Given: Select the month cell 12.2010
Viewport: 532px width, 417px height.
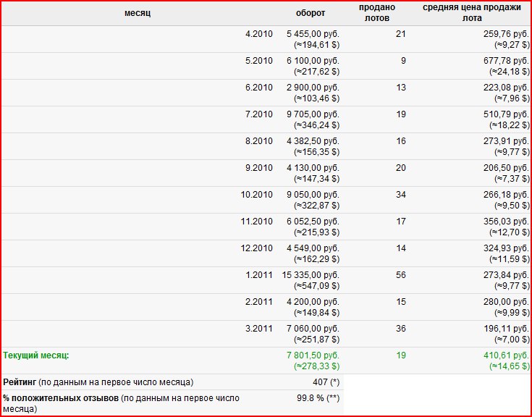Looking at the screenshot, I should [x=256, y=248].
